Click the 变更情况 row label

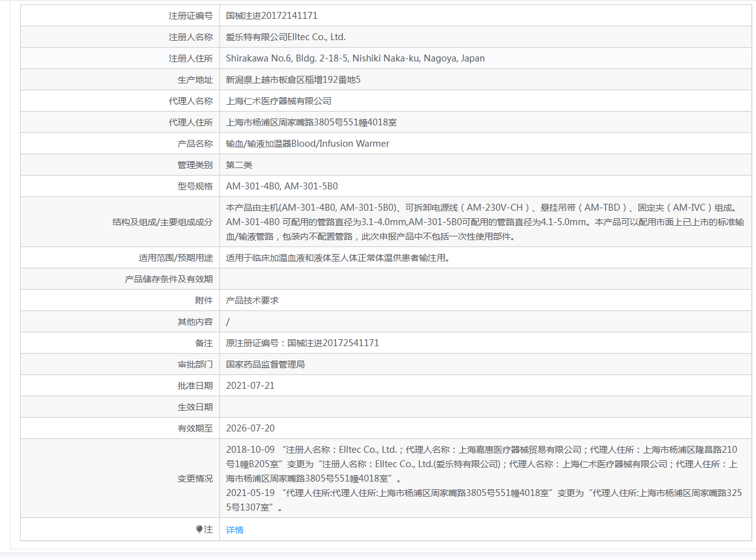point(195,478)
